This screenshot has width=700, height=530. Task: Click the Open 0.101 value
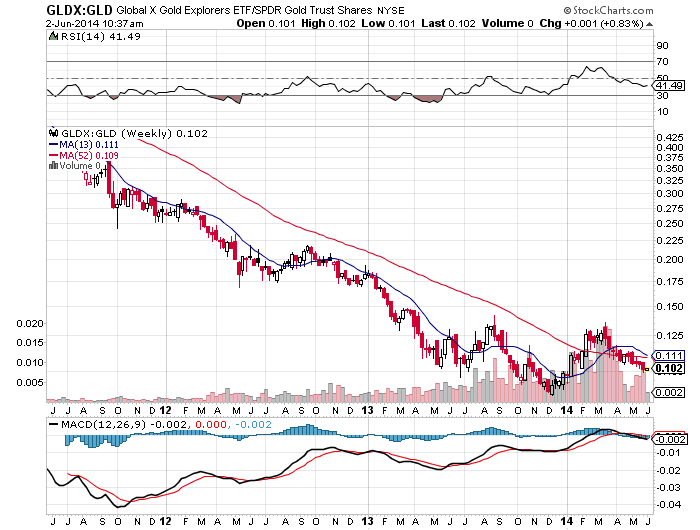click(266, 23)
